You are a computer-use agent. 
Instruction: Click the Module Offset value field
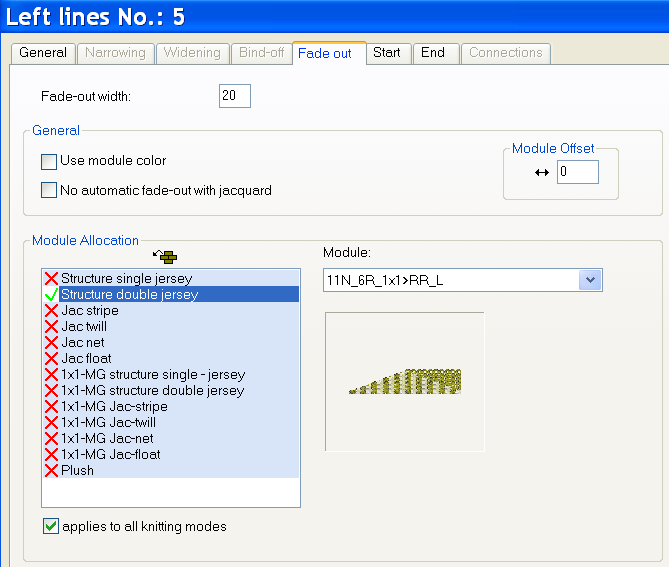577,172
